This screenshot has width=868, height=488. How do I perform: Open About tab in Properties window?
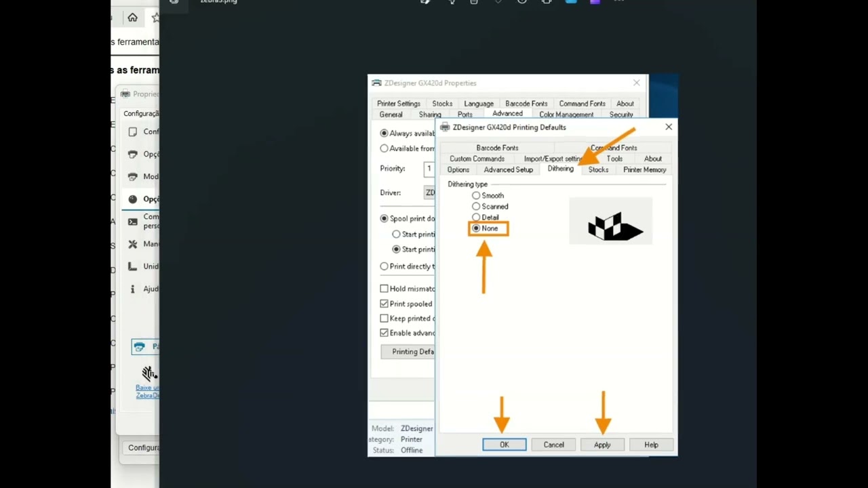click(625, 104)
